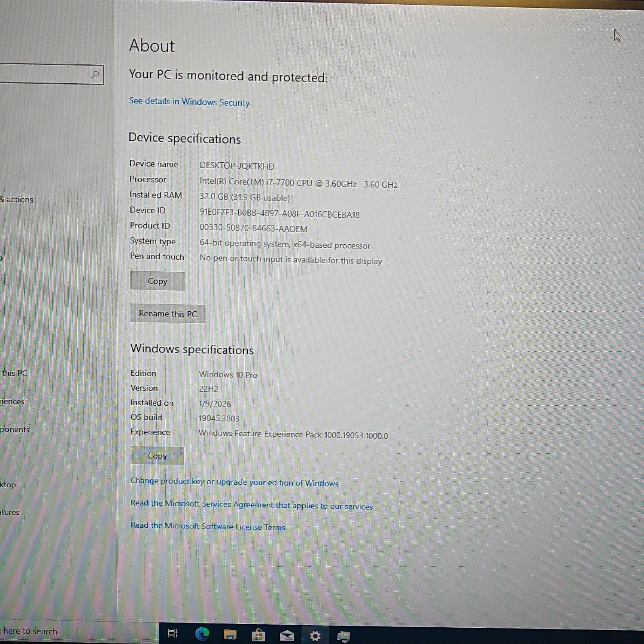Click the Rename this PC button
Viewport: 644px width, 644px height.
(167, 314)
